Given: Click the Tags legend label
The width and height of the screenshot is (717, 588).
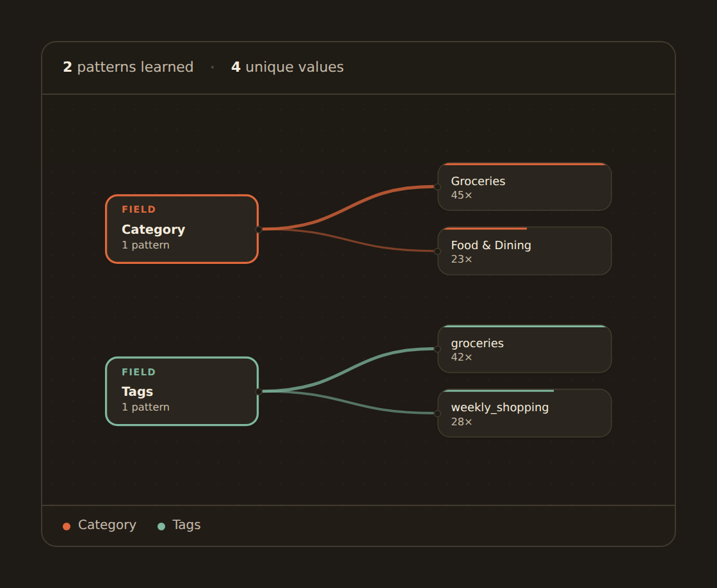Looking at the screenshot, I should pos(186,525).
